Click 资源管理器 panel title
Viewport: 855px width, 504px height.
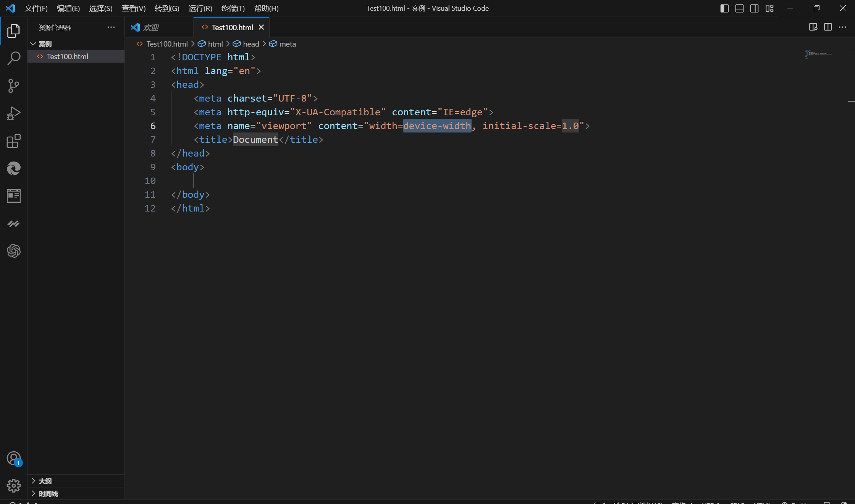55,27
